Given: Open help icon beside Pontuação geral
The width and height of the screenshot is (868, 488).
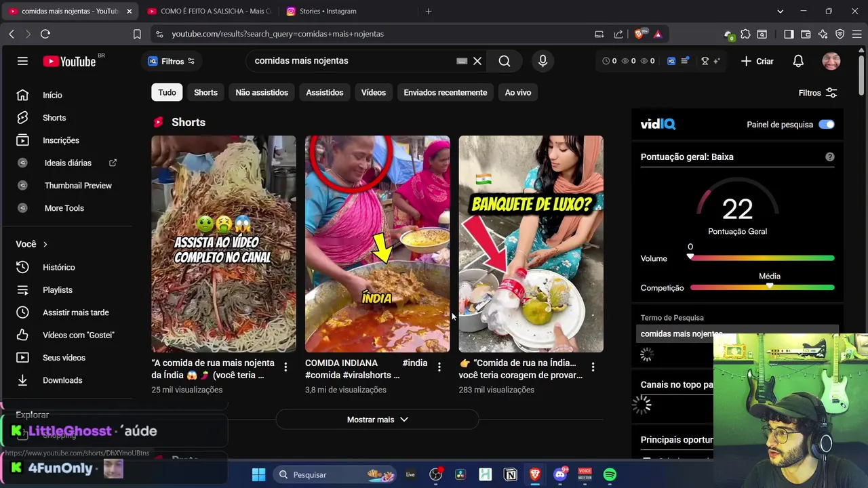Looking at the screenshot, I should (829, 157).
